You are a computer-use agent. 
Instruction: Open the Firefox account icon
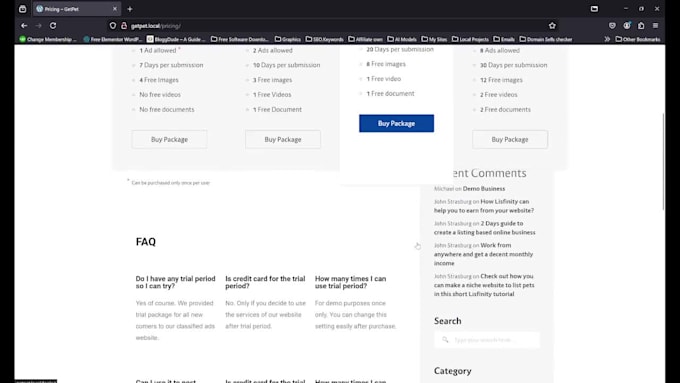pos(627,26)
